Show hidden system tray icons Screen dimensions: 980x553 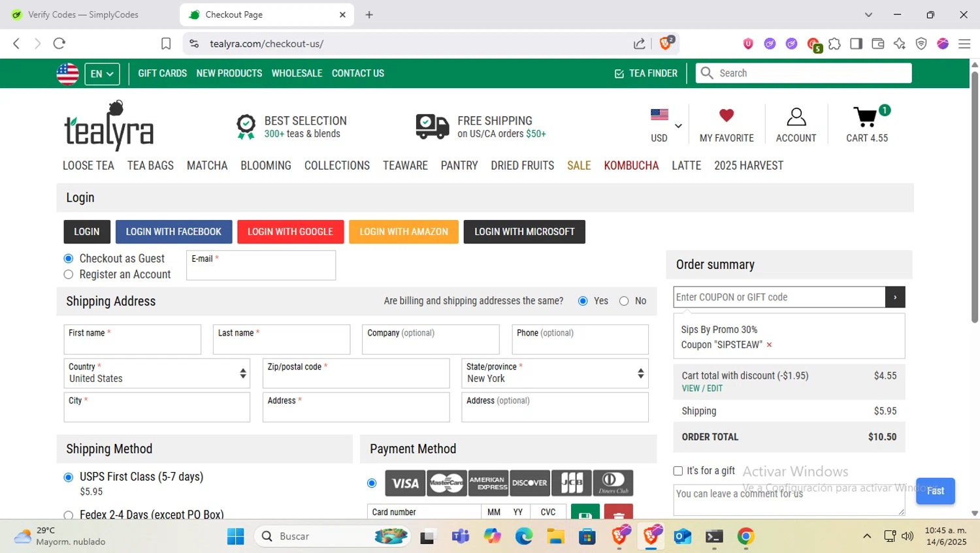pyautogui.click(x=867, y=537)
